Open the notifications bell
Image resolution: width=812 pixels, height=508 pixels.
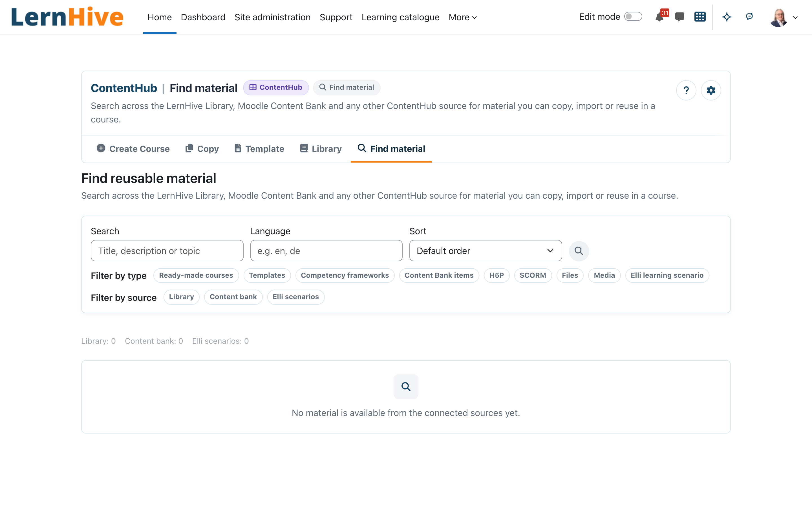(659, 17)
